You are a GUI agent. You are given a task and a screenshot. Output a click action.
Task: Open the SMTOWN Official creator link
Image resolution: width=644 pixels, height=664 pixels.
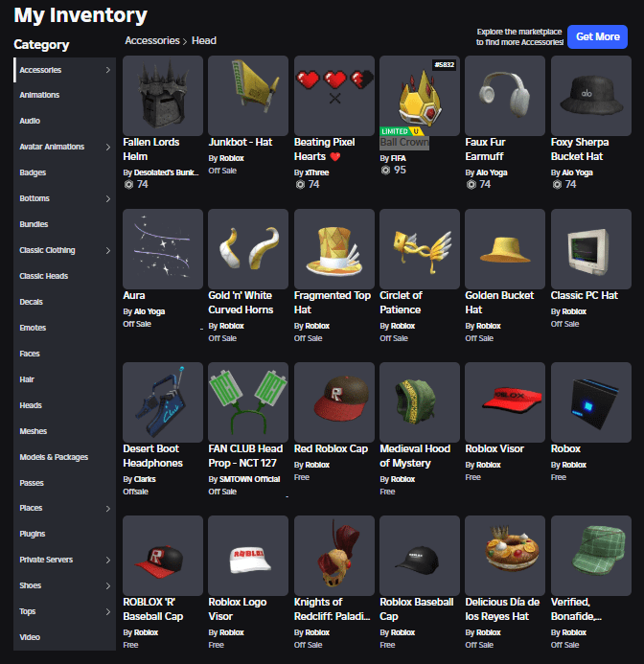click(x=249, y=479)
